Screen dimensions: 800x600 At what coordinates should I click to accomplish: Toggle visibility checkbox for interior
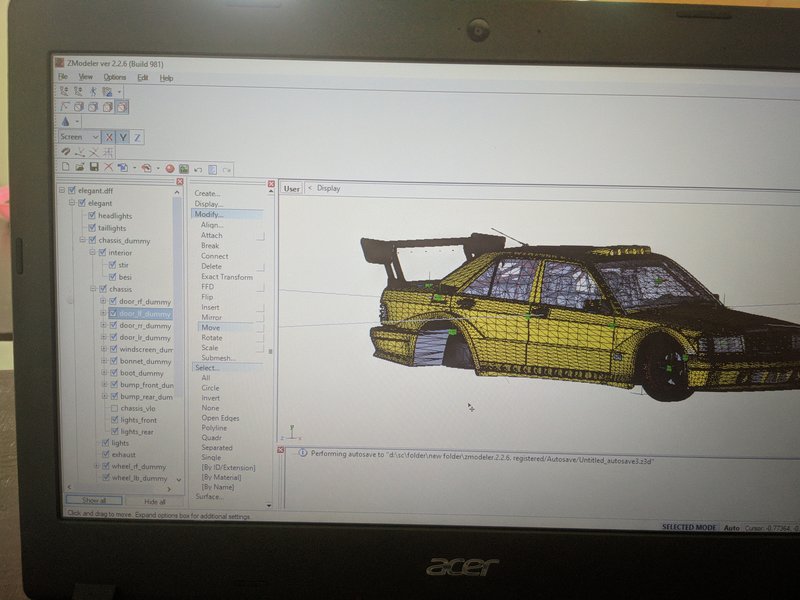[x=103, y=252]
